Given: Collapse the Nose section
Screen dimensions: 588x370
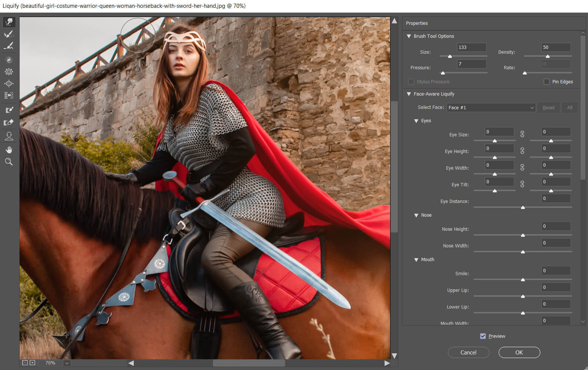Looking at the screenshot, I should click(416, 215).
